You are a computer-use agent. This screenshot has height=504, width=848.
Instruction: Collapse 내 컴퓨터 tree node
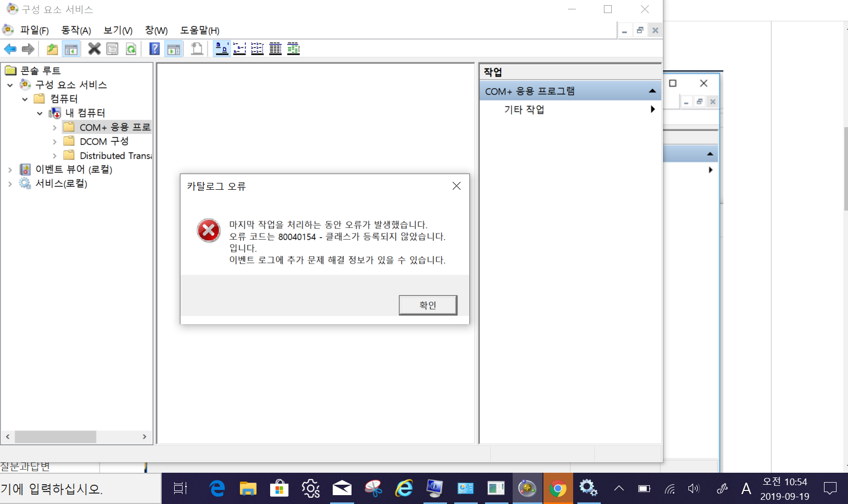coord(40,113)
